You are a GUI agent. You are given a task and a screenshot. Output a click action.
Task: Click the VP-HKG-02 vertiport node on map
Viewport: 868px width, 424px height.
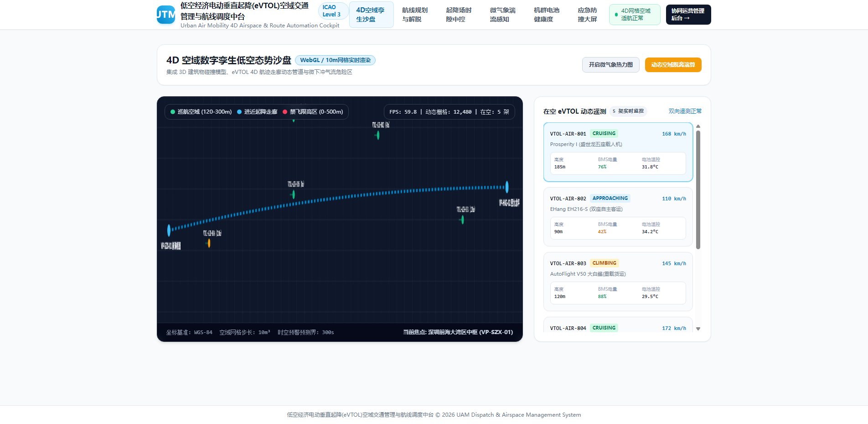507,187
